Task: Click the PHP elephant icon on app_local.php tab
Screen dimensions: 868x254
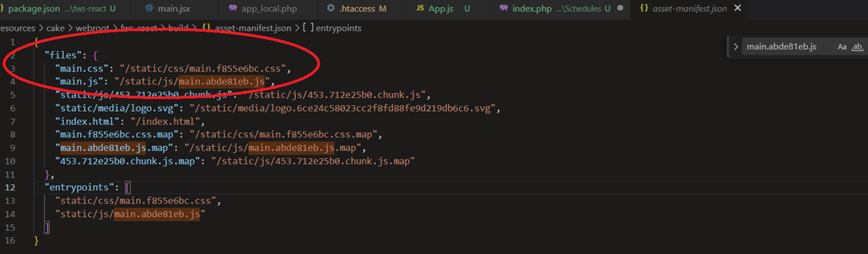Action: point(233,9)
